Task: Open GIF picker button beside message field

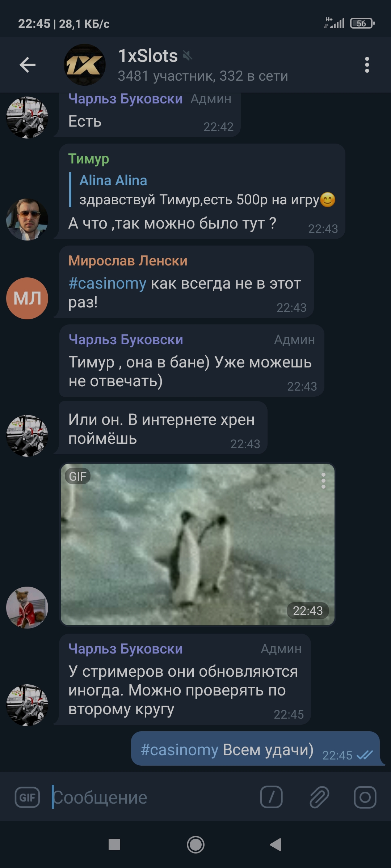Action: pos(27,797)
